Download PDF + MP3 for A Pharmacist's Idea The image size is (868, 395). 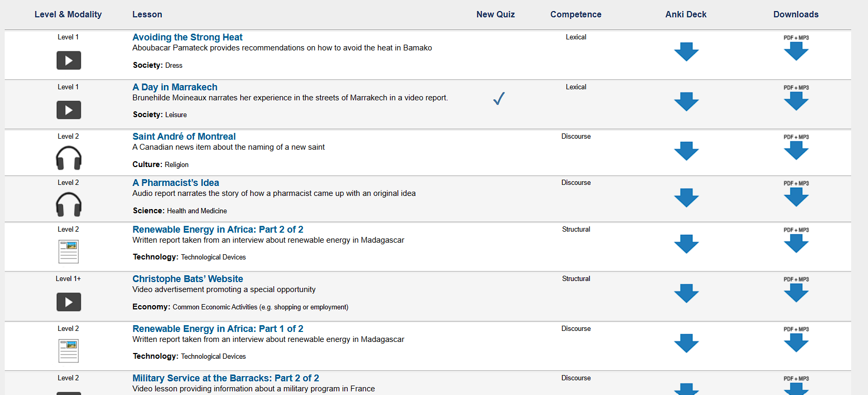click(796, 193)
